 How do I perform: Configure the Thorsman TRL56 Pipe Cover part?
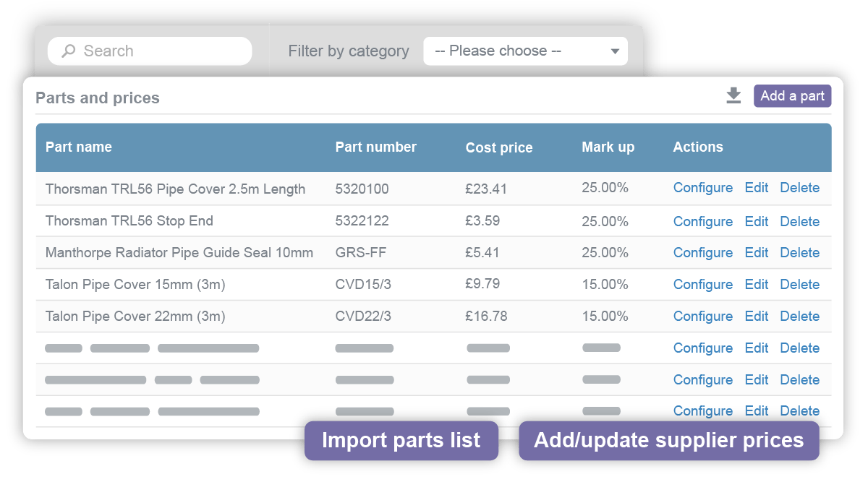[x=702, y=187]
